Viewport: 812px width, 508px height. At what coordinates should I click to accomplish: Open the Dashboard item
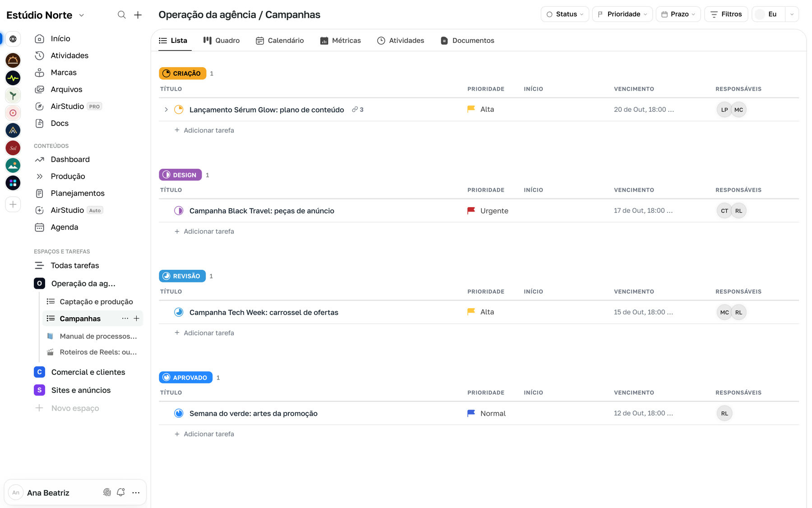point(70,159)
